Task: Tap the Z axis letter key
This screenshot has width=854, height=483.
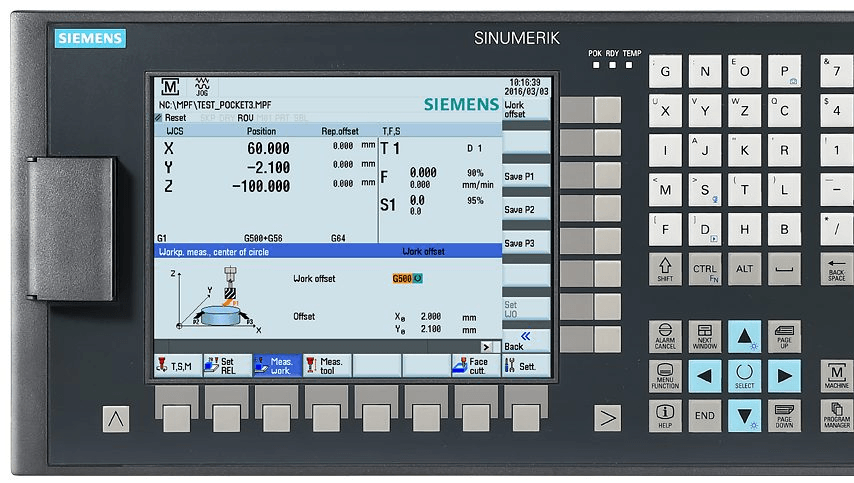Action: [745, 111]
